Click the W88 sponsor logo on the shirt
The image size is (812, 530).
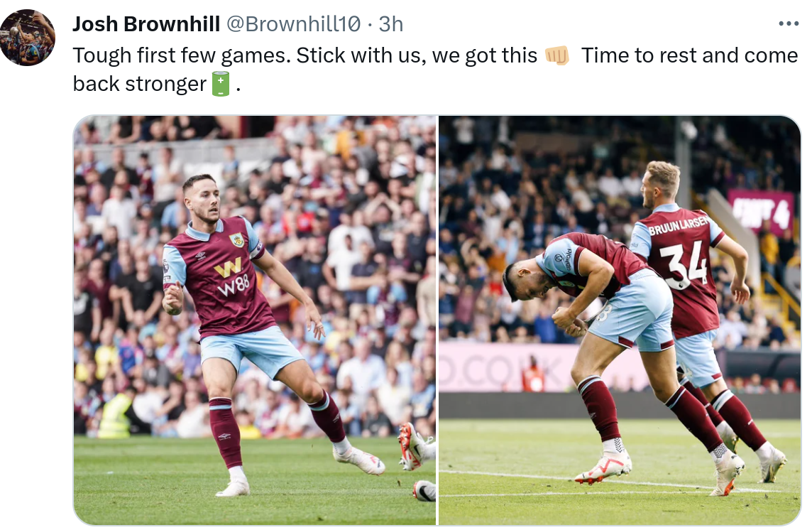pyautogui.click(x=231, y=277)
